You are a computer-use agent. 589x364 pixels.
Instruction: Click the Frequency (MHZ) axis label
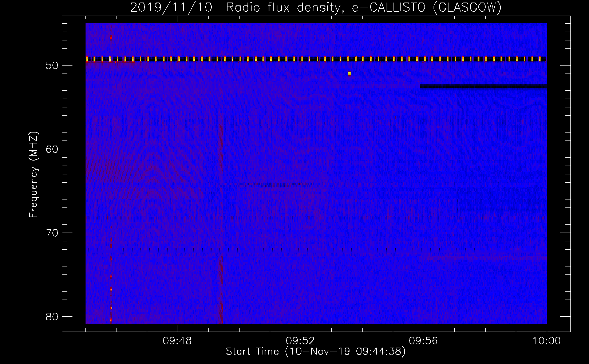33,175
